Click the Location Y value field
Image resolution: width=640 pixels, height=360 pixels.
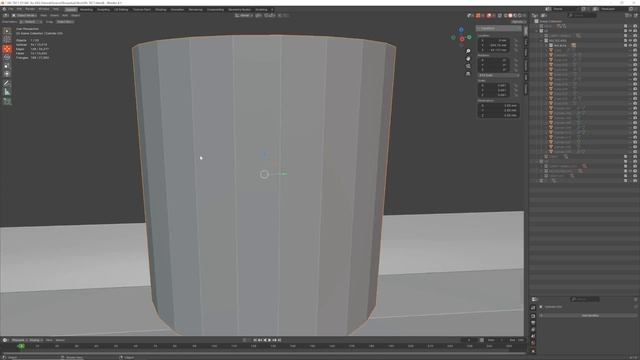click(495, 45)
